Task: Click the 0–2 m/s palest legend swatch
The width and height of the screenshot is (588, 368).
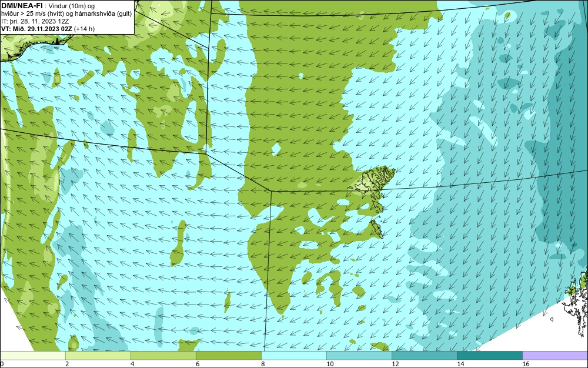Action: 32,355
